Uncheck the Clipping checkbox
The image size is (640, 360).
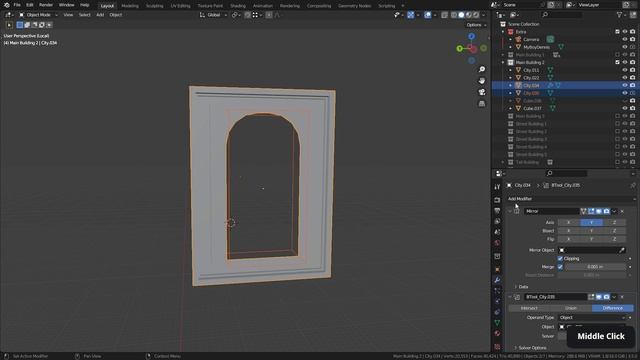pyautogui.click(x=560, y=259)
